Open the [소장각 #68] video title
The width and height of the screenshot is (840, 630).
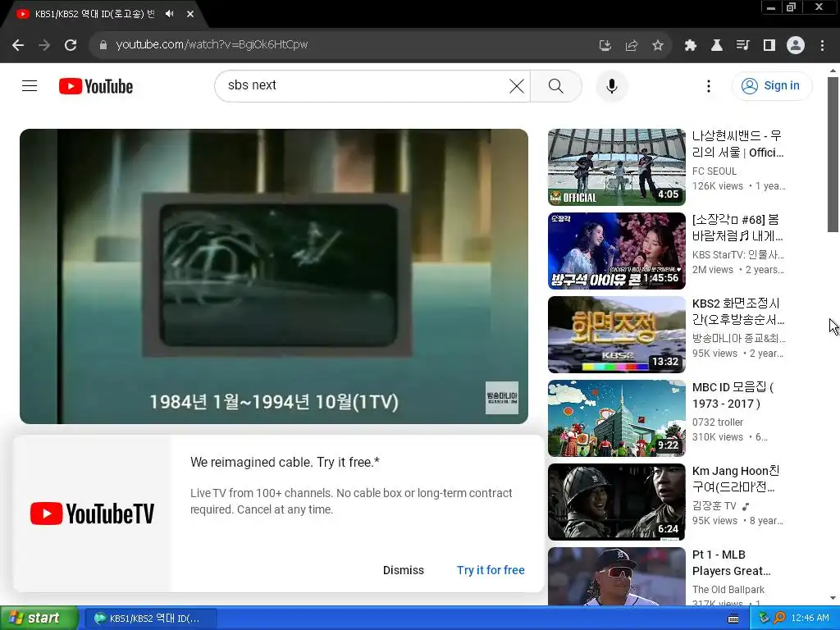point(737,228)
